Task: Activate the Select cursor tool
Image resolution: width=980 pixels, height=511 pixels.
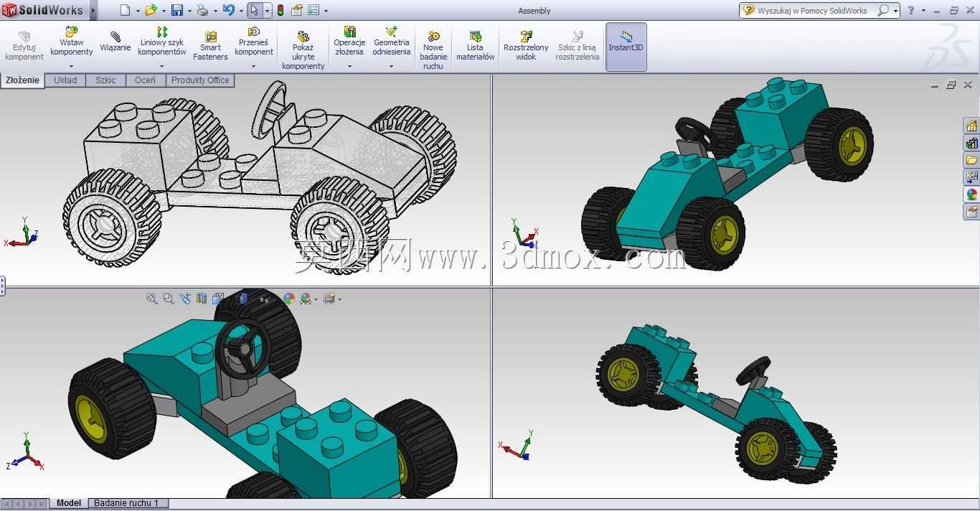Action: (x=254, y=10)
